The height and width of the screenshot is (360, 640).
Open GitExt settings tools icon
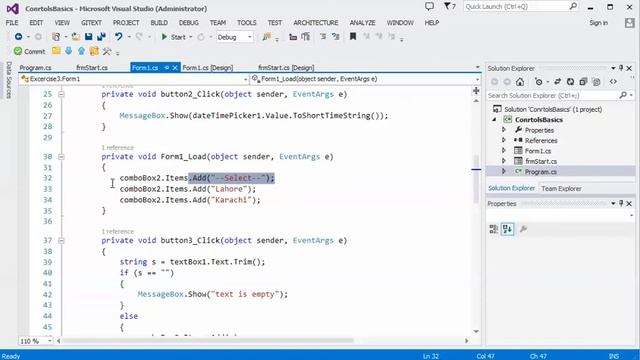tap(107, 51)
